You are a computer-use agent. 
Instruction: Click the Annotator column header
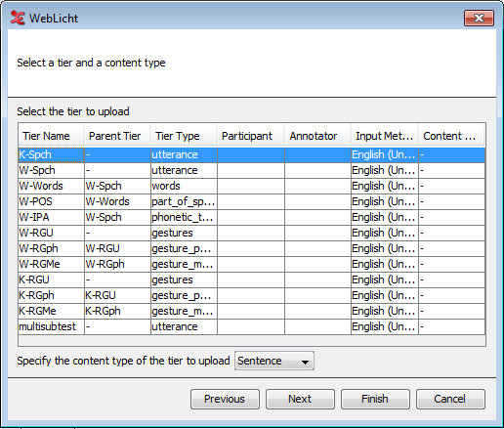coord(317,136)
